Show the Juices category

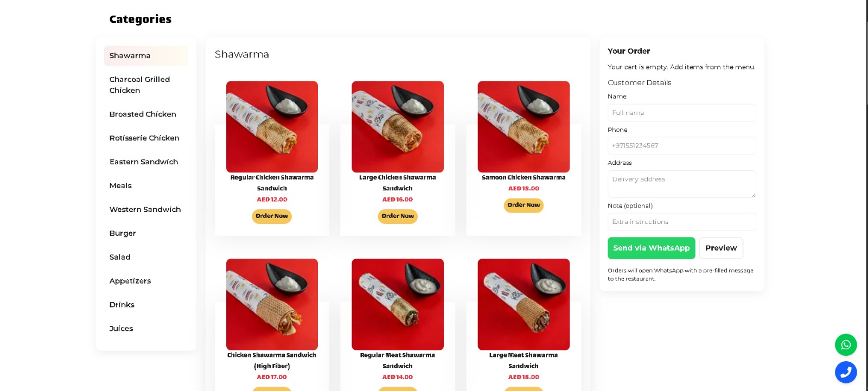[x=121, y=329]
